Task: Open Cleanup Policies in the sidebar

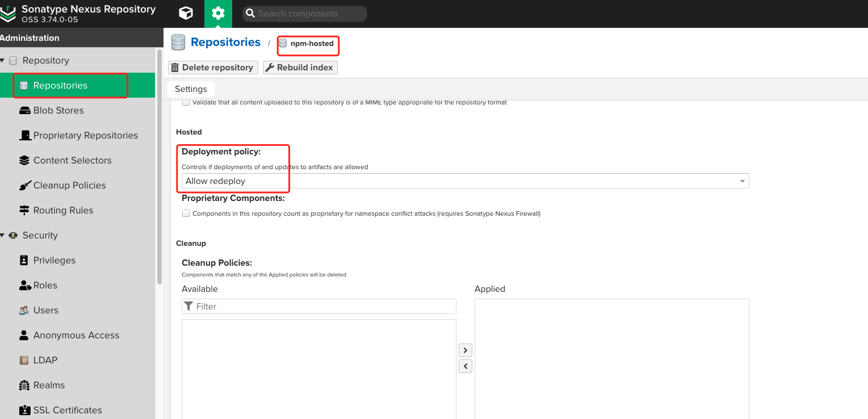Action: (77, 186)
